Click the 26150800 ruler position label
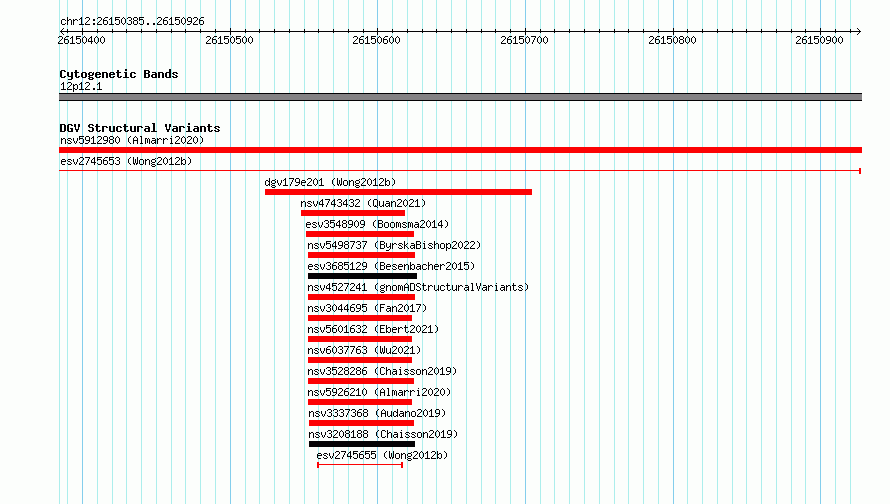The width and height of the screenshot is (890, 504). tap(672, 40)
